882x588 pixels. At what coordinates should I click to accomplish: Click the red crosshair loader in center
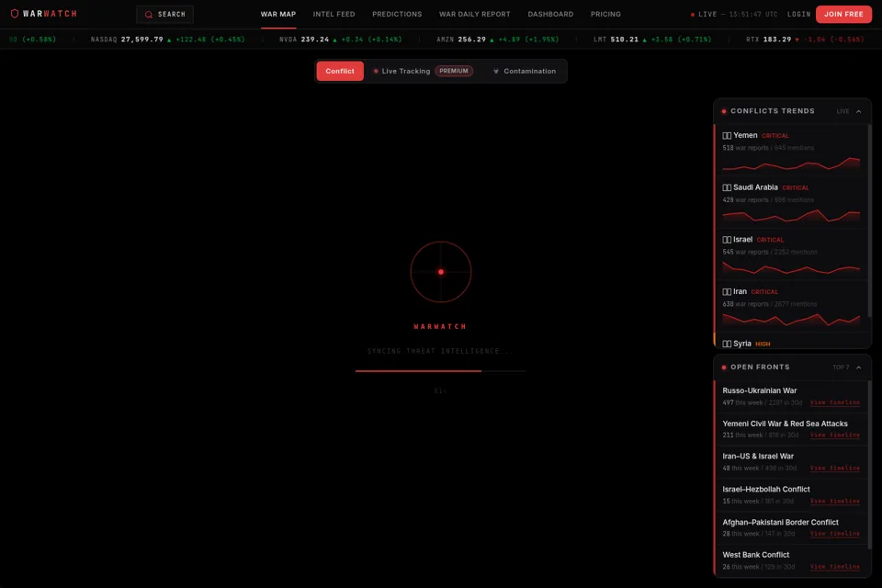point(440,272)
